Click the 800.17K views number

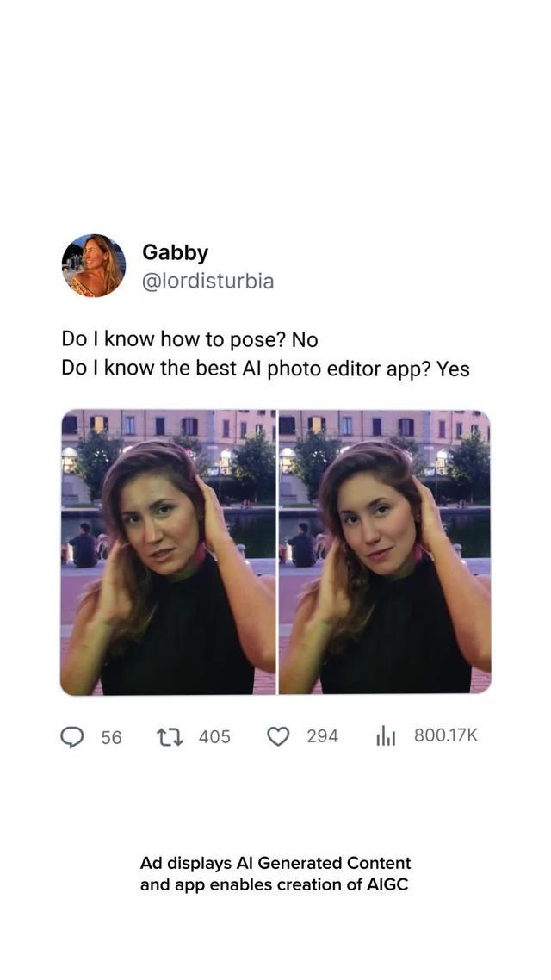coord(445,735)
